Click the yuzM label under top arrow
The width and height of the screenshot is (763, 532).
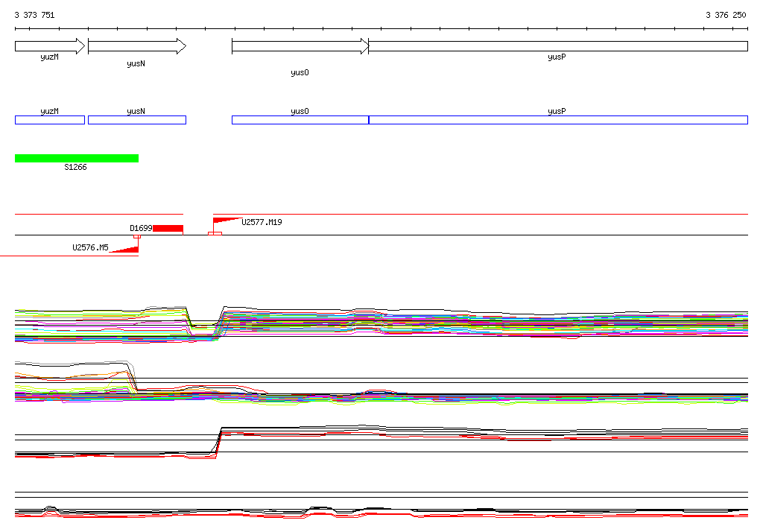pyautogui.click(x=50, y=57)
